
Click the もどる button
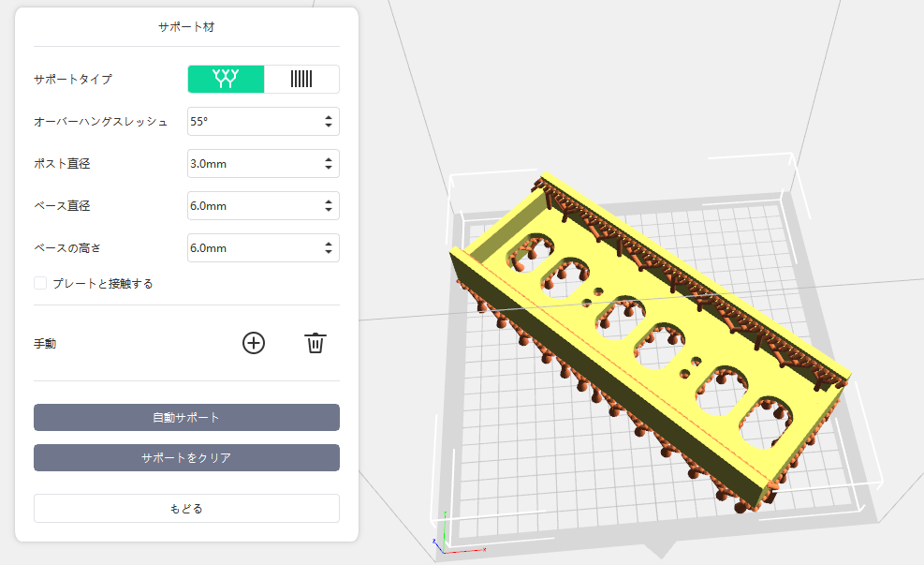(186, 509)
